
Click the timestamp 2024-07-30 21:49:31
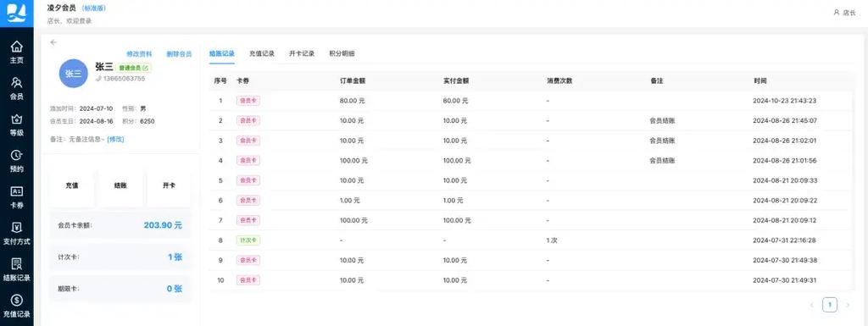point(785,280)
